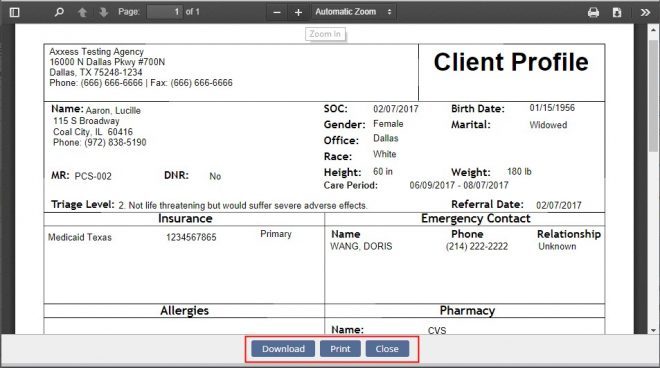Click the zoom in plus button
This screenshot has width=660, height=368.
click(298, 12)
